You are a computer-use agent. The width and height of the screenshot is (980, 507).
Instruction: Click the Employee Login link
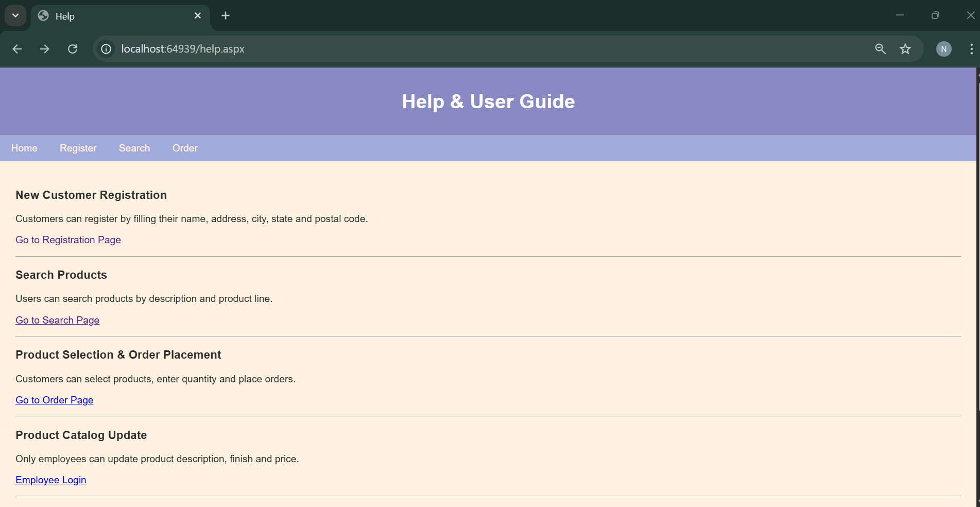coord(50,480)
